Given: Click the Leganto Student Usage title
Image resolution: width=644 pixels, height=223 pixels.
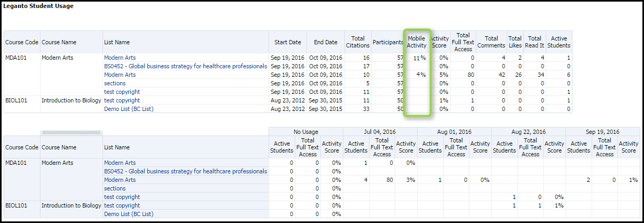Looking at the screenshot, I should click(38, 6).
